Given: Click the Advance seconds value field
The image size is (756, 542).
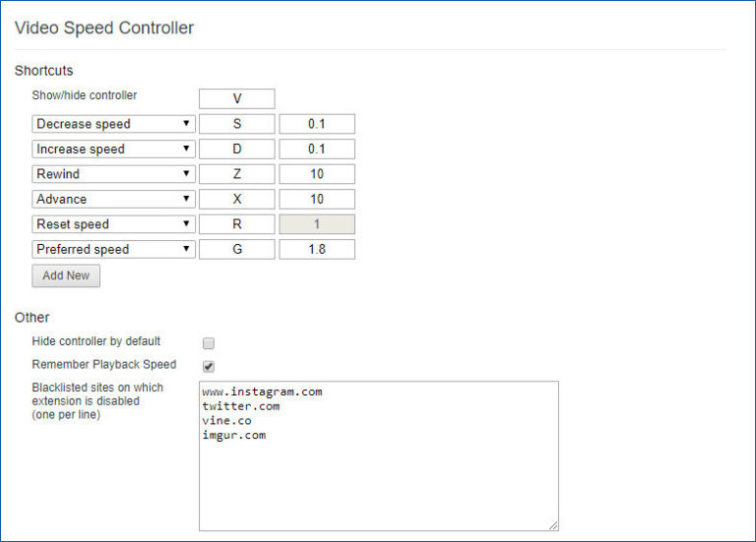Looking at the screenshot, I should pyautogui.click(x=316, y=200).
